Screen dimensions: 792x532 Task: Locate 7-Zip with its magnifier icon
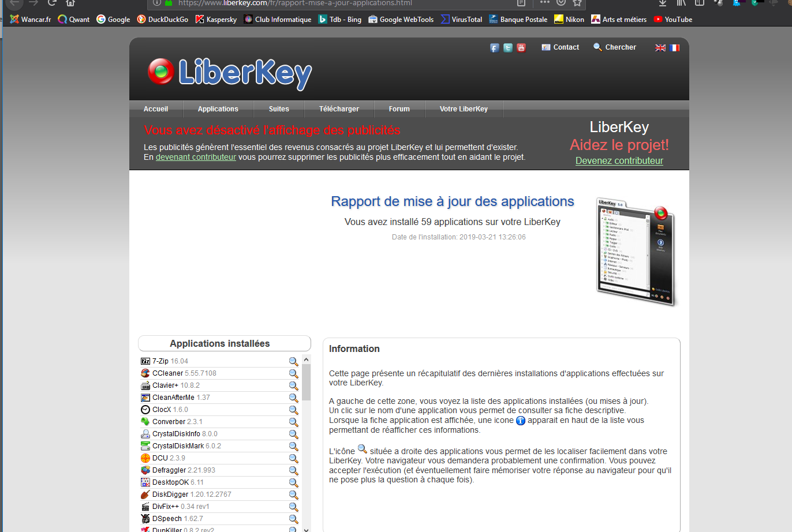[293, 361]
